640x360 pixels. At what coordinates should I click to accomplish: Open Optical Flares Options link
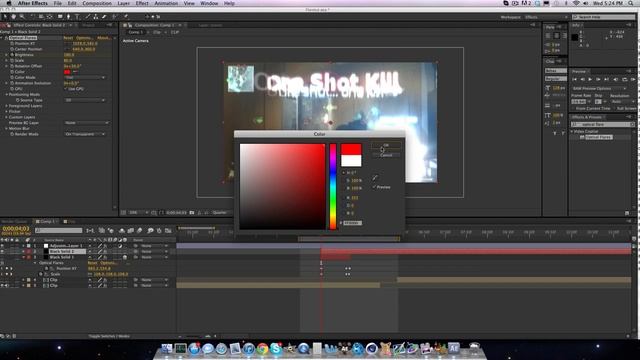[x=84, y=38]
